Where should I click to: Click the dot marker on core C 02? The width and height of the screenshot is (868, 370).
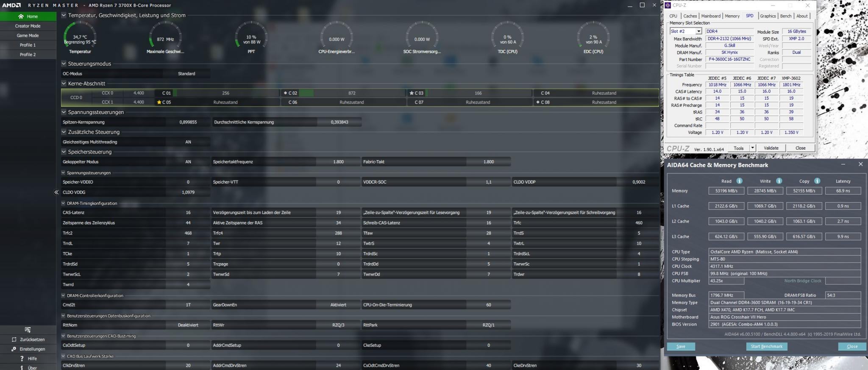tap(285, 93)
